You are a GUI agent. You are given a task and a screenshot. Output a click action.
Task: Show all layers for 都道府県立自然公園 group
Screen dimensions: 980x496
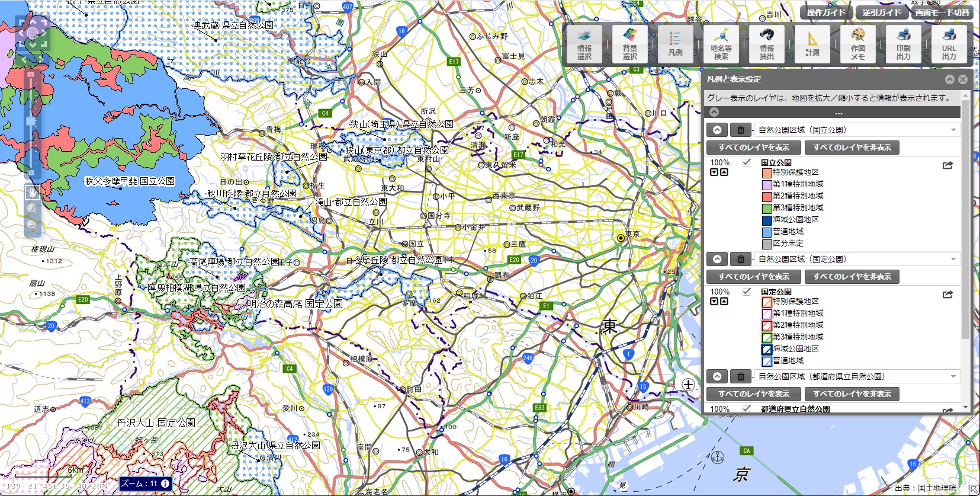coord(754,394)
